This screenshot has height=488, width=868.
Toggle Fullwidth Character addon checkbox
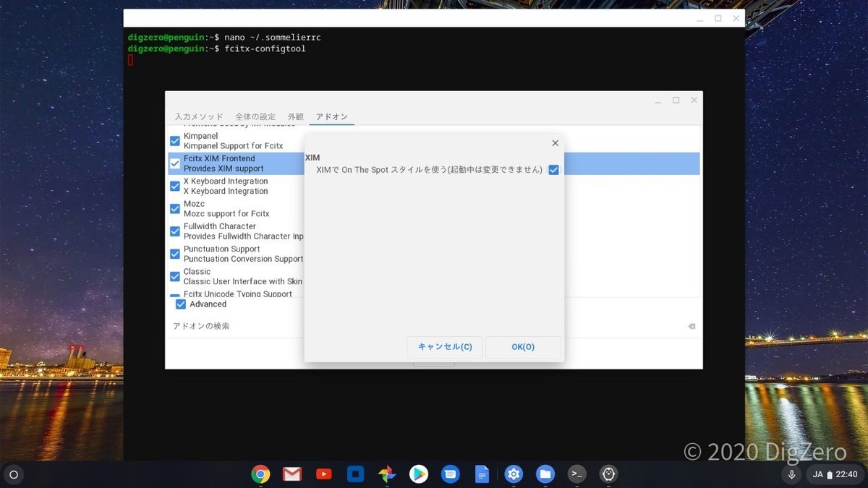click(175, 231)
